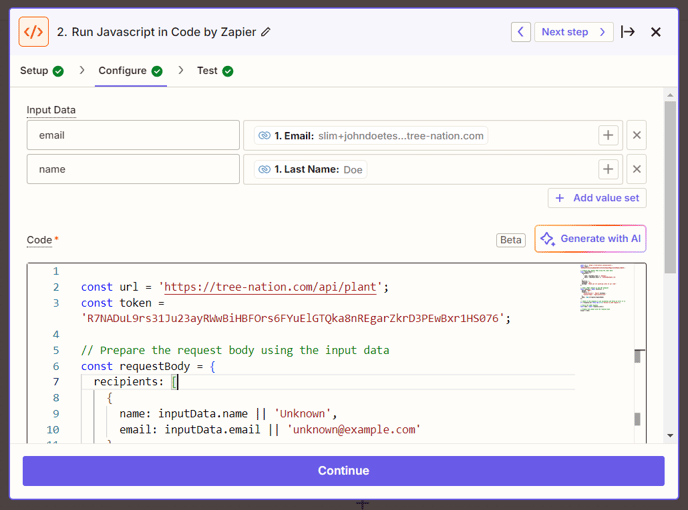Click the panel scroll down arrow
This screenshot has width=688, height=510.
coord(670,436)
